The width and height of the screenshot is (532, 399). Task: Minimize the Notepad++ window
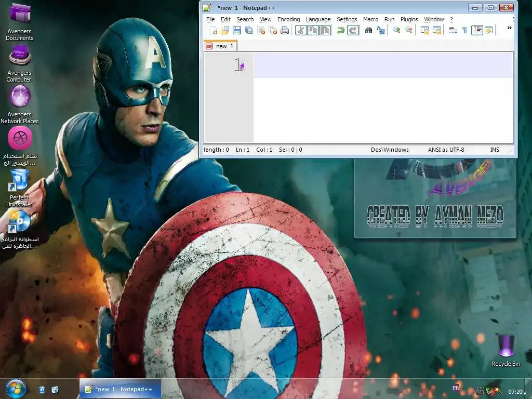[x=475, y=7]
